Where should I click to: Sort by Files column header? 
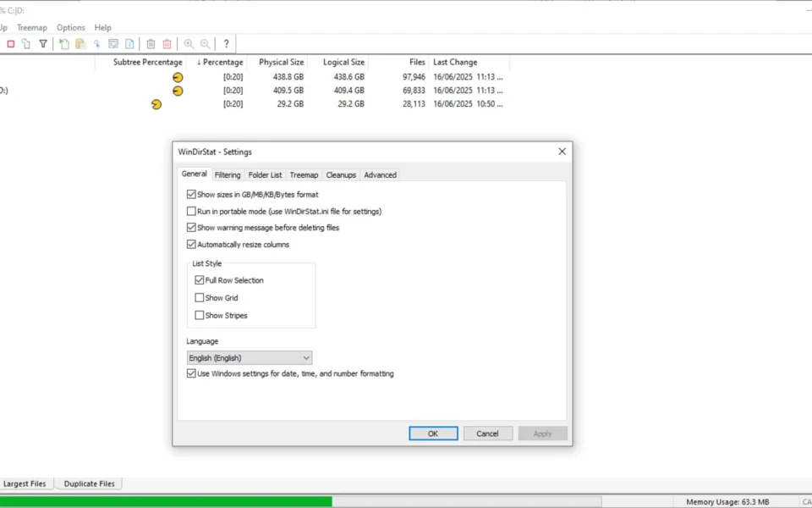[x=398, y=62]
